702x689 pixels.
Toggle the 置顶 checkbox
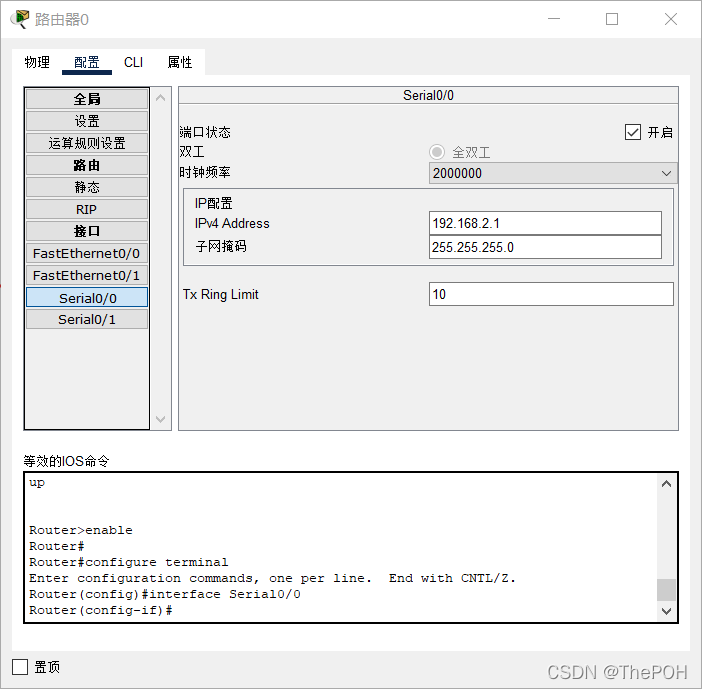coord(20,667)
